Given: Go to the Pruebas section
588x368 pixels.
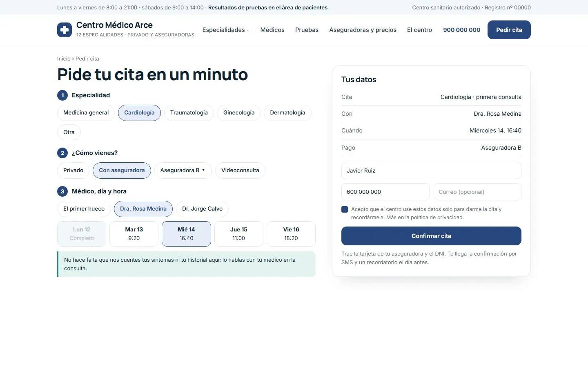Looking at the screenshot, I should [307, 30].
